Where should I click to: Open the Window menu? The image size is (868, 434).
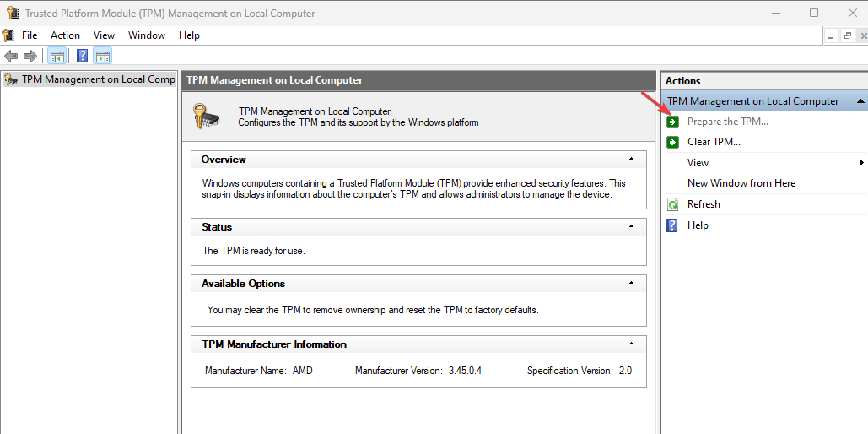[x=147, y=35]
